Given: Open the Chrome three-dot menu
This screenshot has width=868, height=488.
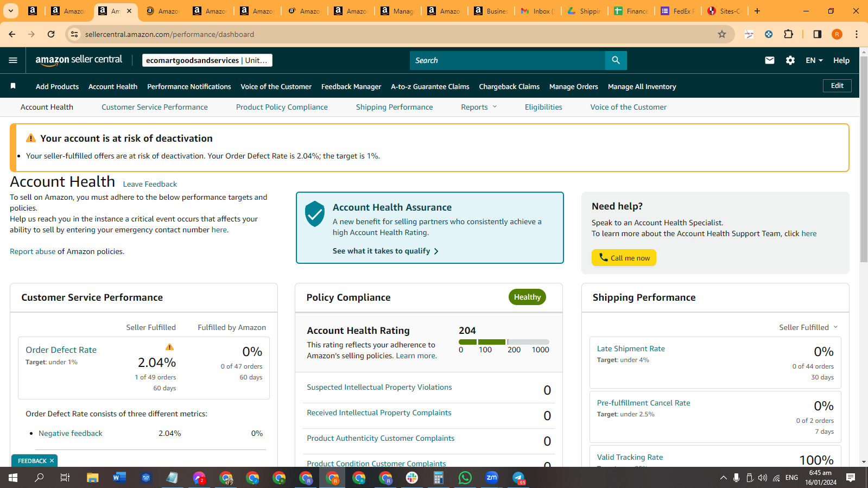Looking at the screenshot, I should [857, 34].
